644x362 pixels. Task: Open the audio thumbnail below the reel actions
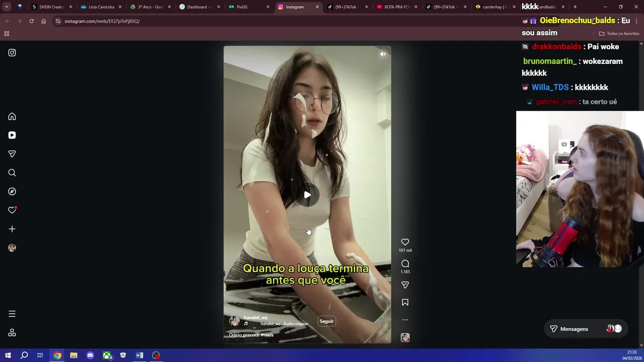405,338
